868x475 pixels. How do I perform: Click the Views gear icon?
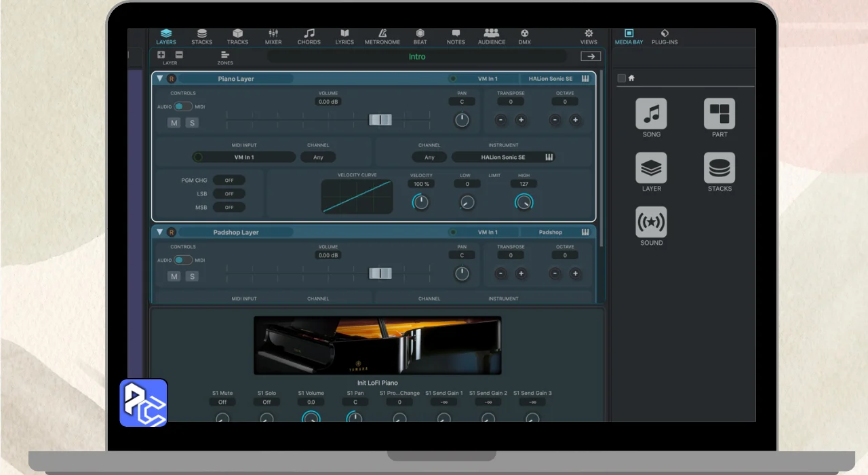(589, 34)
